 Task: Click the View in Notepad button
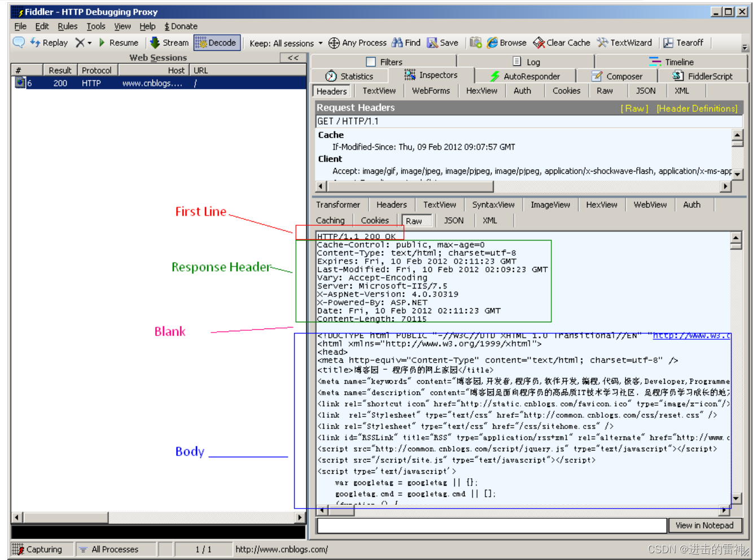[x=705, y=526]
